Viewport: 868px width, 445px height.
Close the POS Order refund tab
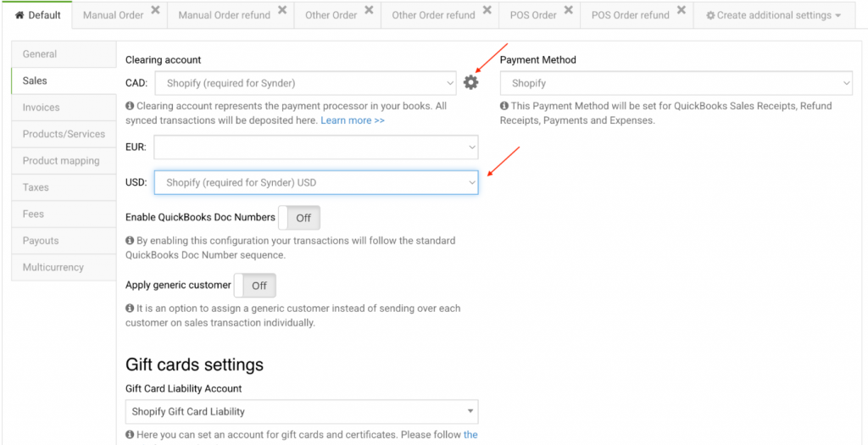point(682,10)
